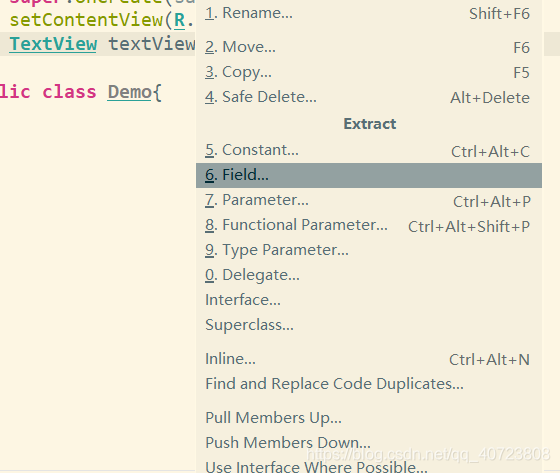Screen dimensions: 560x473
Task: Select the Move... menu entry
Action: (369, 47)
